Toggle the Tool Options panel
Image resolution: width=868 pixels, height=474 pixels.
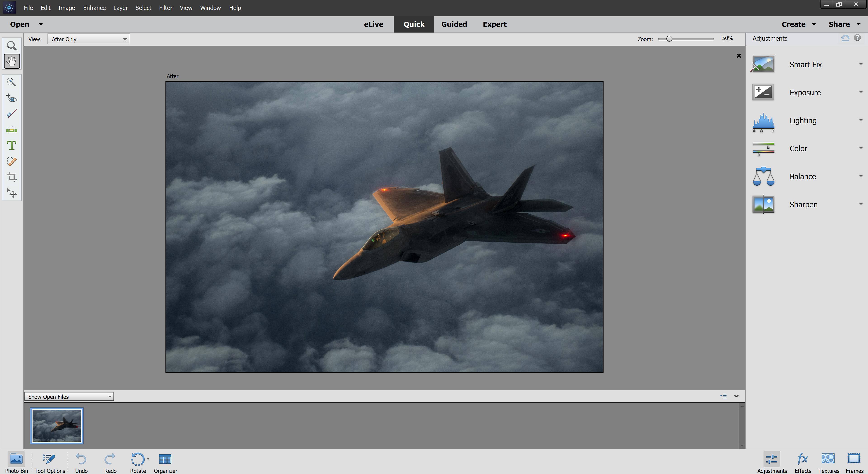50,462
